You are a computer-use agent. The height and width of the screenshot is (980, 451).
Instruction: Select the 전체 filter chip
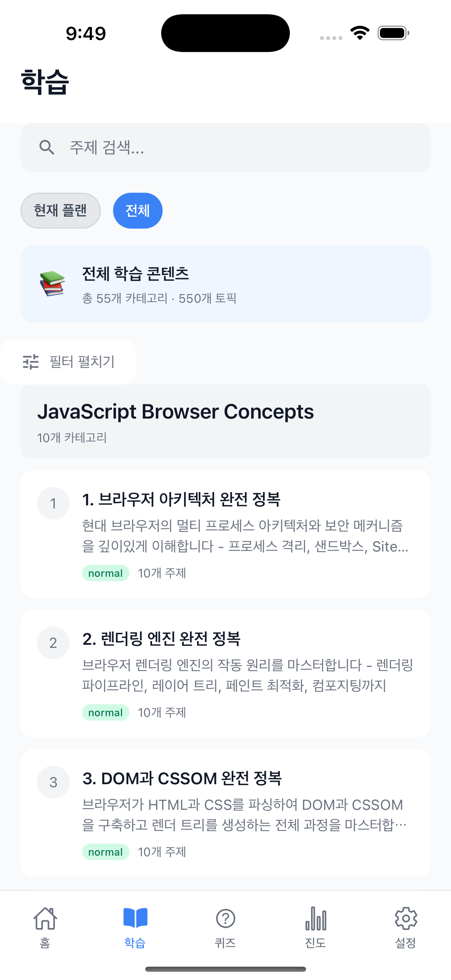(138, 211)
